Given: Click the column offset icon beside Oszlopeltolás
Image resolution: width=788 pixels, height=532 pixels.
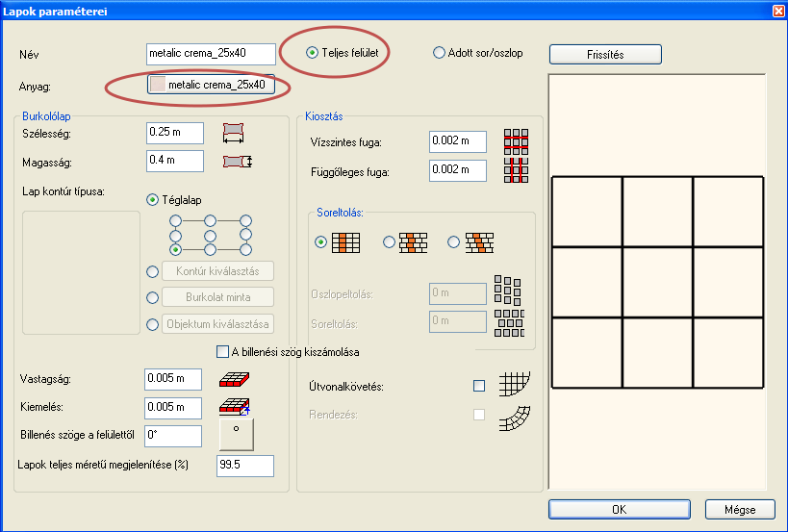Looking at the screenshot, I should tap(507, 290).
